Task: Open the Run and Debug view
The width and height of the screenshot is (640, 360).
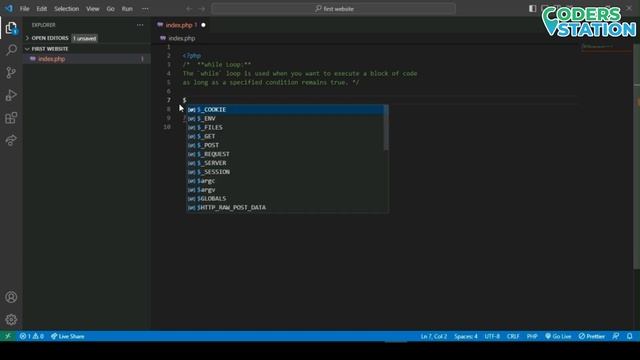Action: pyautogui.click(x=11, y=95)
